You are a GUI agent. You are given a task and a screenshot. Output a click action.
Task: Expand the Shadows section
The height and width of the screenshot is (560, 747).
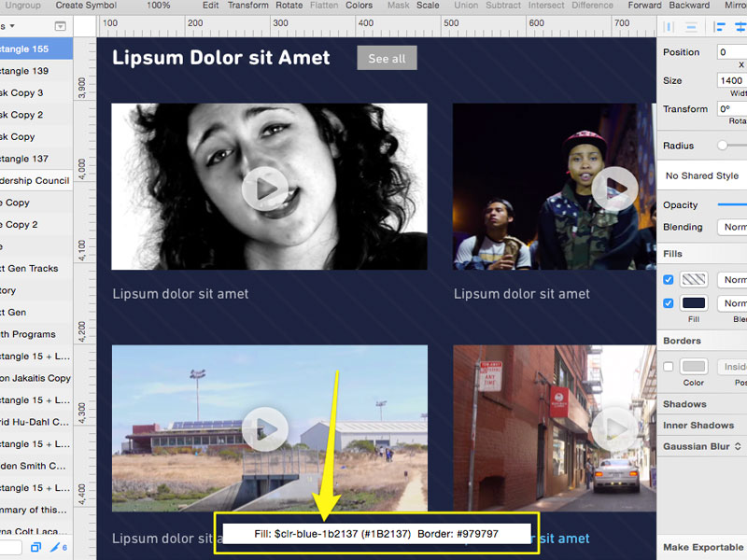point(684,404)
